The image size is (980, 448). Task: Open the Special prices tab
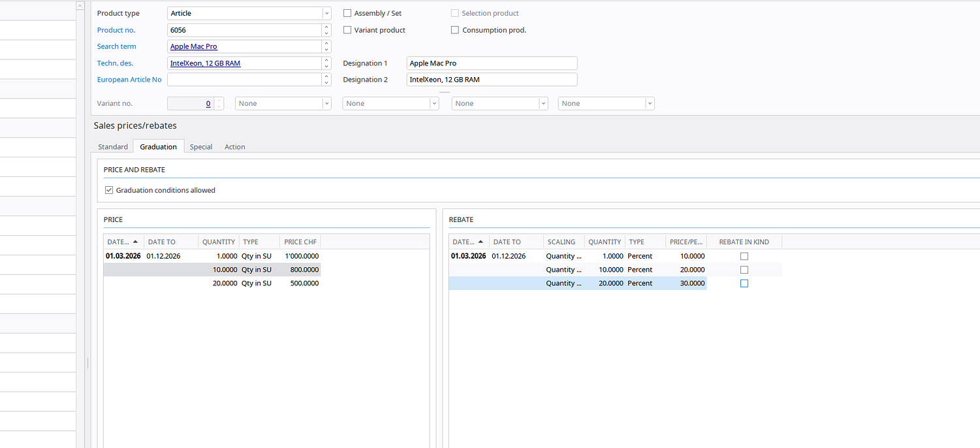pyautogui.click(x=201, y=147)
